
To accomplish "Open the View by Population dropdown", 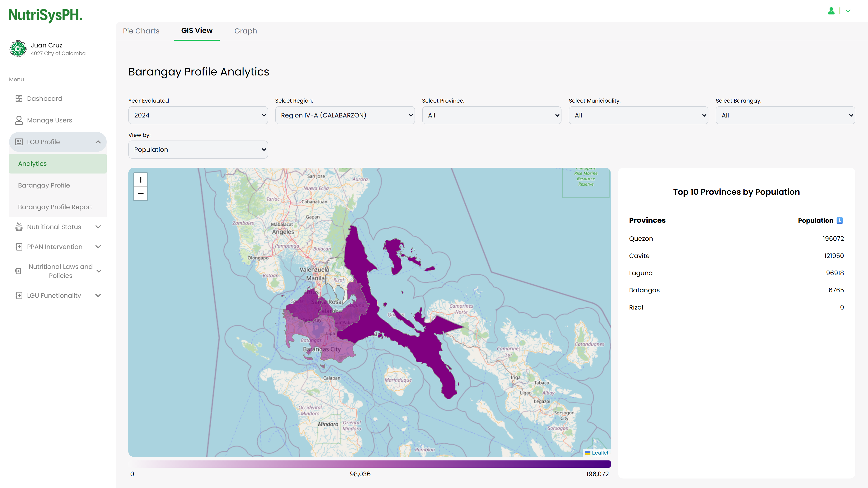I will [x=198, y=150].
